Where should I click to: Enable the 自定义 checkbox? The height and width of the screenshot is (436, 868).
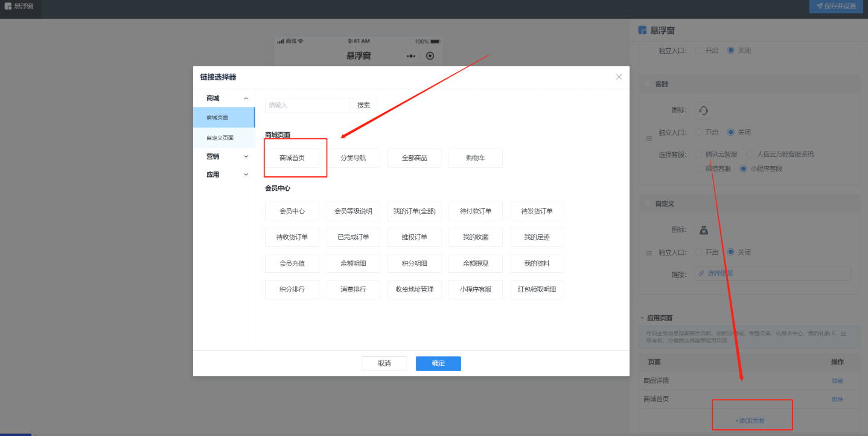[x=647, y=204]
